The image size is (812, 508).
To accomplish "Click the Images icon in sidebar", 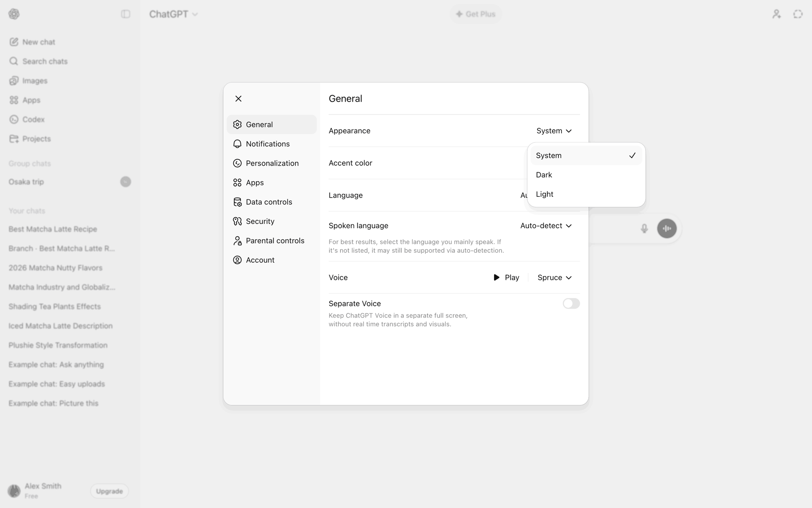I will click(14, 81).
